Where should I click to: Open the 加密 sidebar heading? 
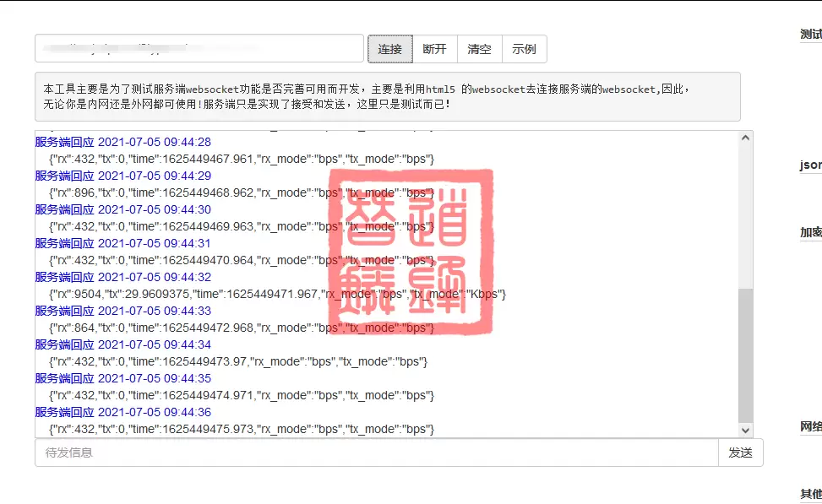click(810, 232)
